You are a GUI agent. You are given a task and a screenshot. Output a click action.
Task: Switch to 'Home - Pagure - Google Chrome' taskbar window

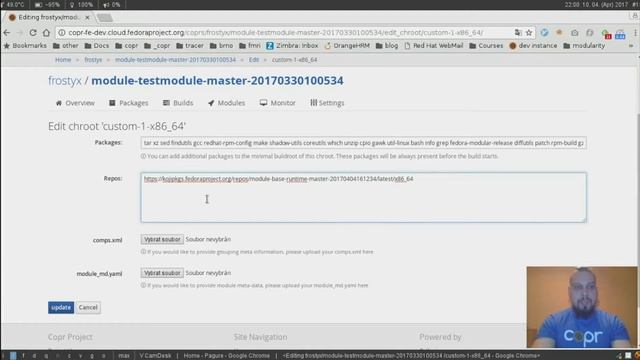pos(227,356)
